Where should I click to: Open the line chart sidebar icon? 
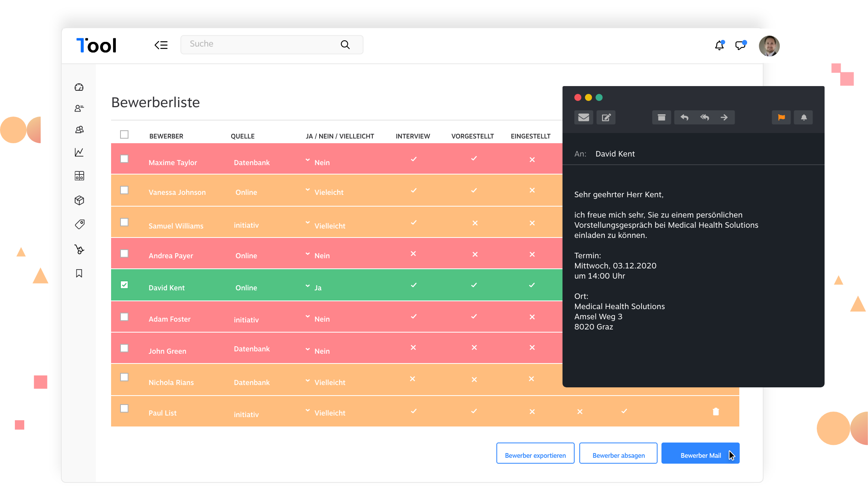[x=79, y=152]
